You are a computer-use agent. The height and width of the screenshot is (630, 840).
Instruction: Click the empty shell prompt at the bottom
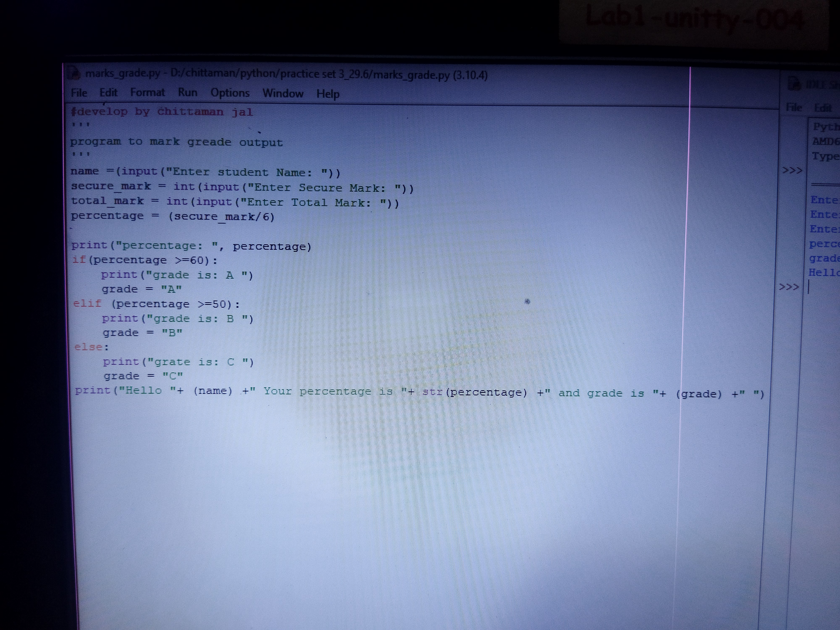pos(816,287)
